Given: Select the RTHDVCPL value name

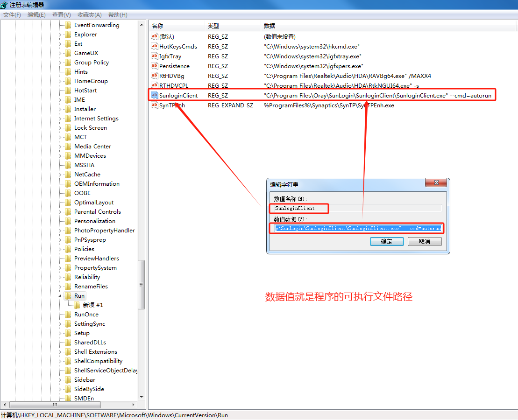Looking at the screenshot, I should tap(174, 85).
